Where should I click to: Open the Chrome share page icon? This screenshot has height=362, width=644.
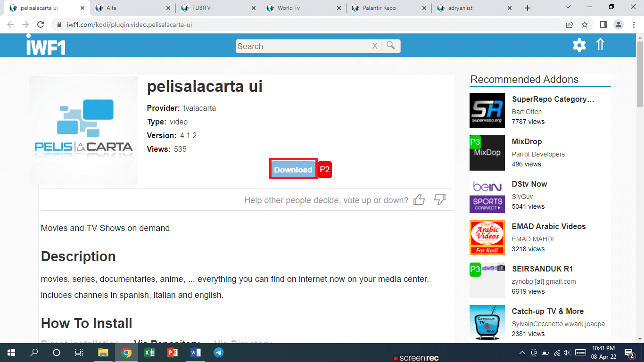coord(570,25)
